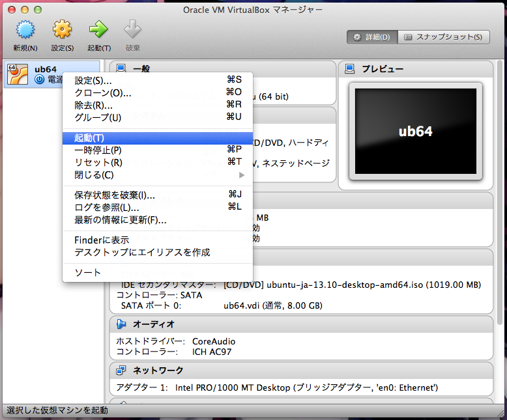Click the ubuntu-ja-13.10-desktop-amd64.iso text
The height and width of the screenshot is (420, 507).
tap(345, 285)
